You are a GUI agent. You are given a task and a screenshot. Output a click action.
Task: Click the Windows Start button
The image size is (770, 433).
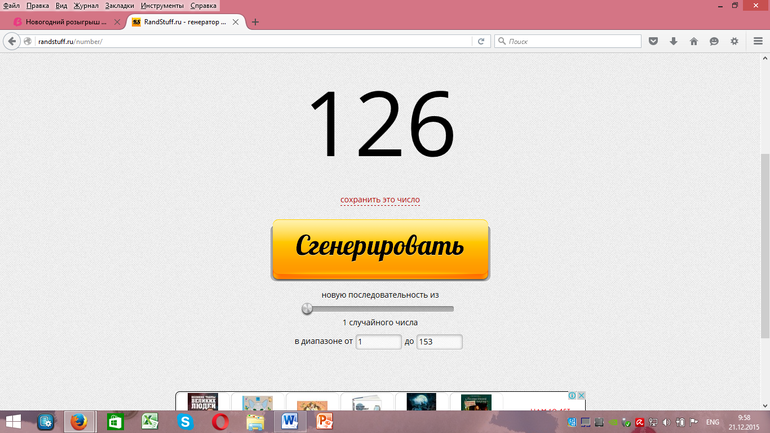(x=13, y=421)
